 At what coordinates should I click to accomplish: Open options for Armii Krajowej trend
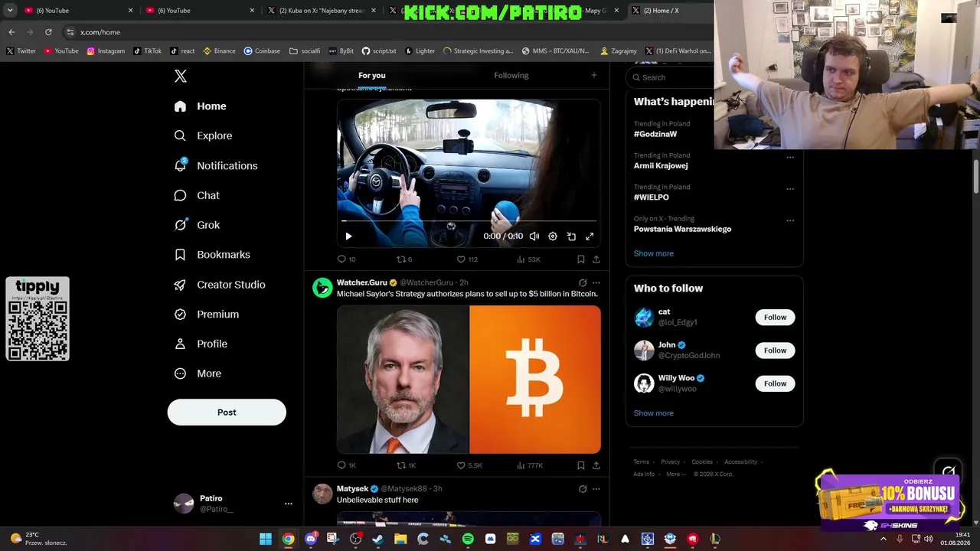tap(790, 158)
